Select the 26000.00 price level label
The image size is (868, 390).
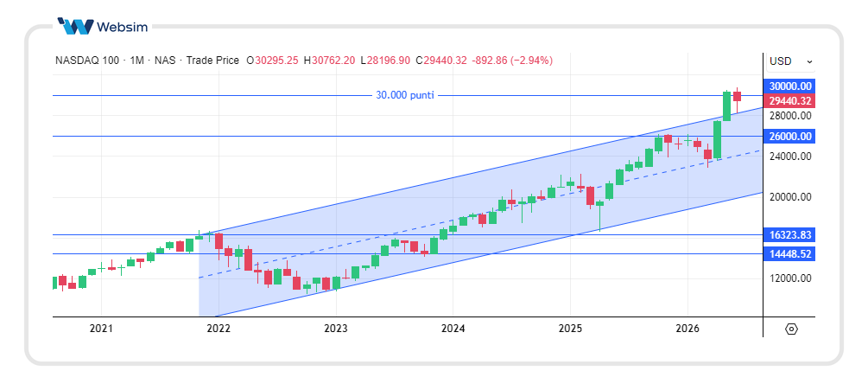point(789,137)
